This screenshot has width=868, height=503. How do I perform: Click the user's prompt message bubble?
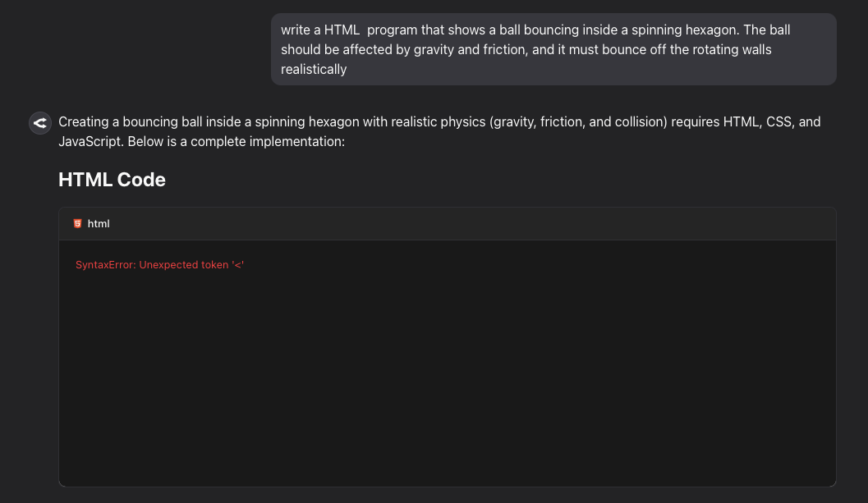[x=553, y=49]
